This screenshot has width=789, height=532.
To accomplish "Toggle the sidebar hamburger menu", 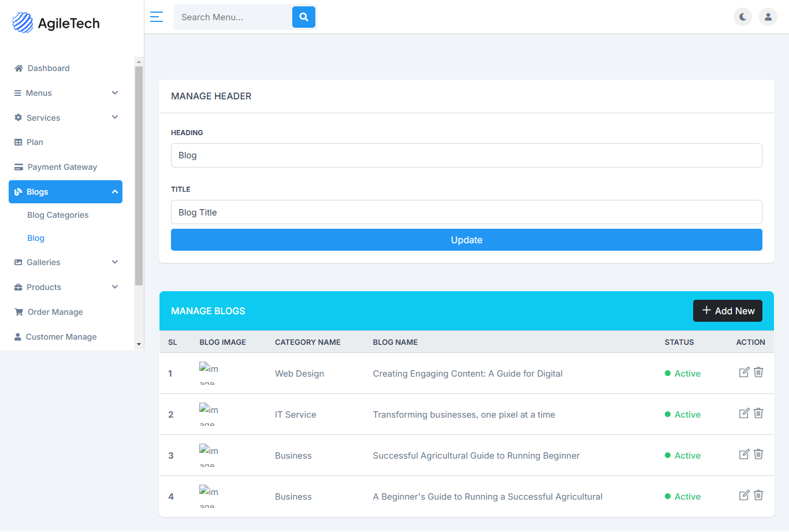I will (157, 17).
